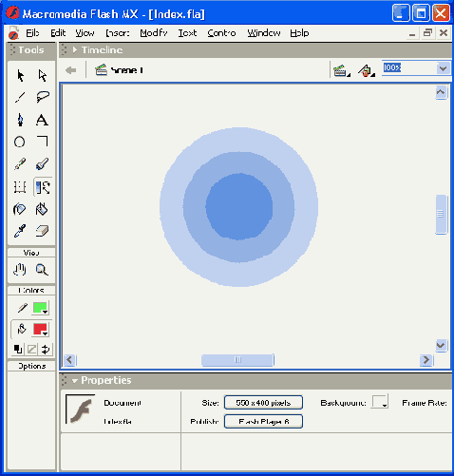
Task: Choose the Pen tool
Action: click(20, 120)
